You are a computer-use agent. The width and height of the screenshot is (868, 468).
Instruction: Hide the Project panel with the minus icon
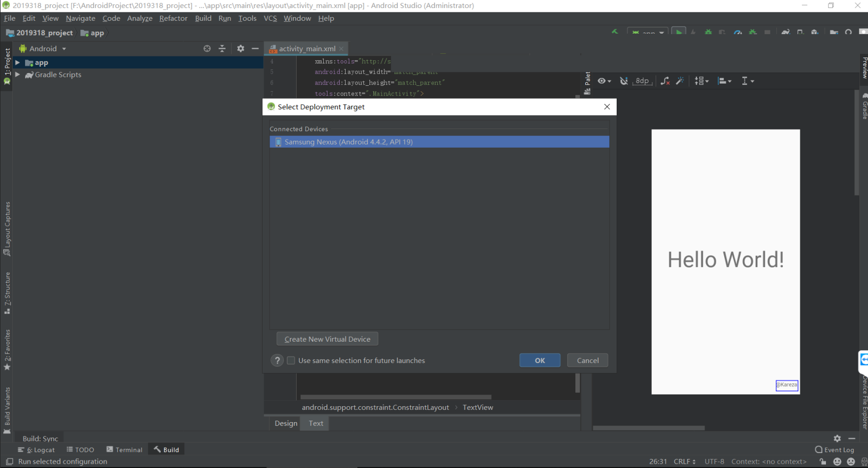click(x=255, y=49)
